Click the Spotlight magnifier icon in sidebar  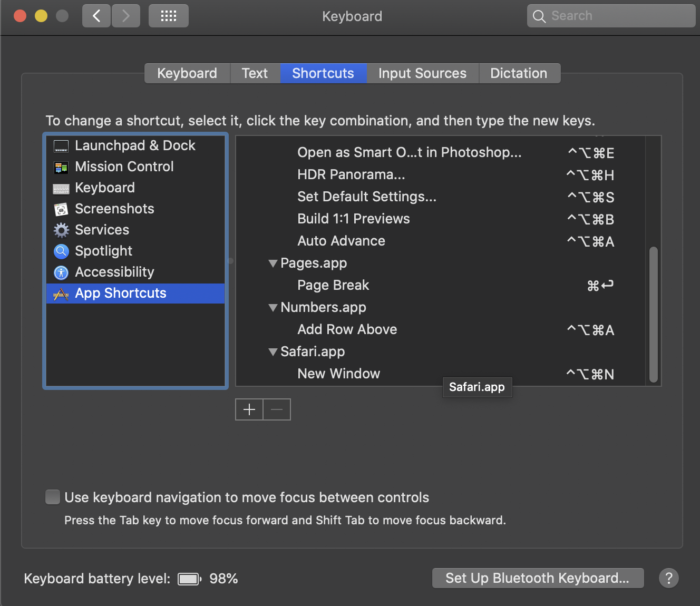click(x=61, y=251)
